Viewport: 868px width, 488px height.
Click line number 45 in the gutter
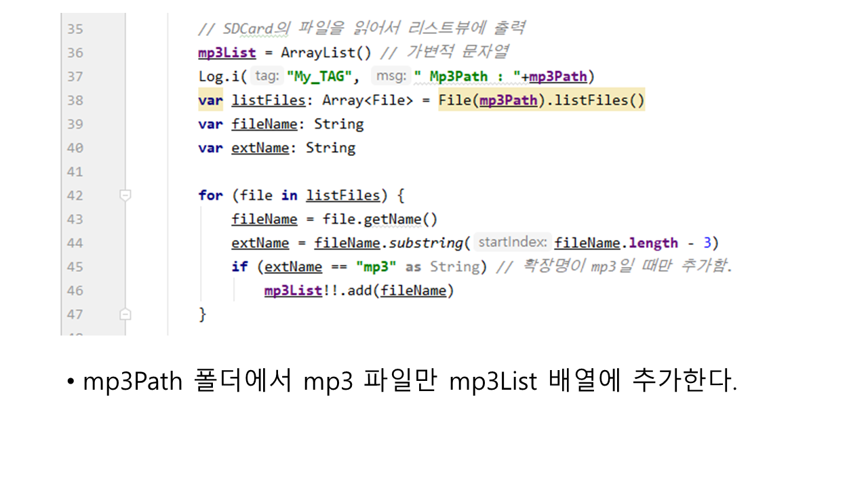pyautogui.click(x=75, y=267)
